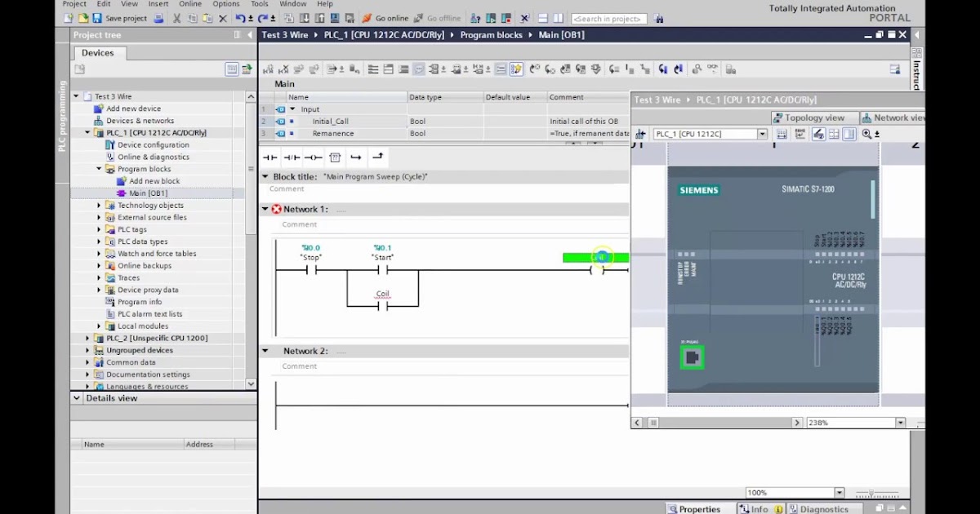Collapse the Program blocks folder

point(100,169)
